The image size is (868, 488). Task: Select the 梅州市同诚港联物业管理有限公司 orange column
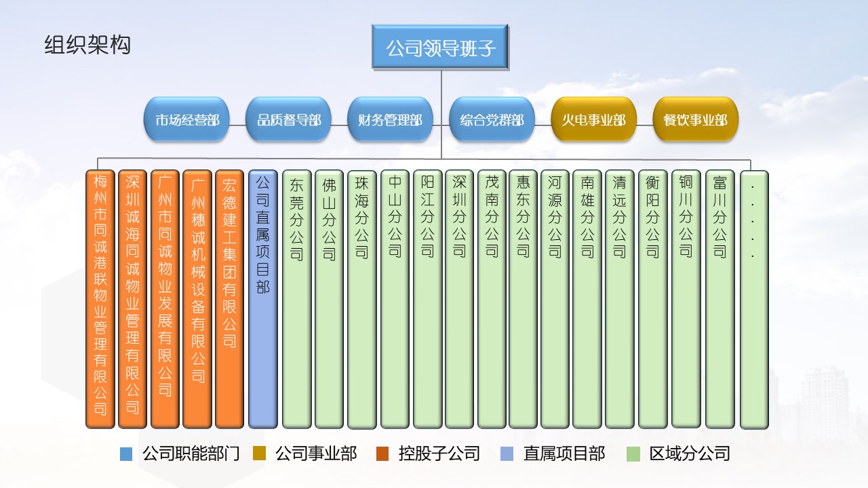click(100, 299)
